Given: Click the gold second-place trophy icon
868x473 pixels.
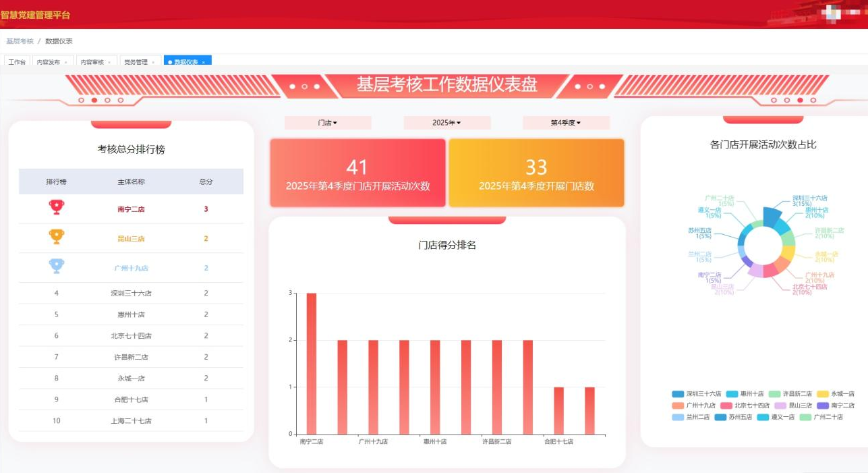Looking at the screenshot, I should tap(57, 237).
